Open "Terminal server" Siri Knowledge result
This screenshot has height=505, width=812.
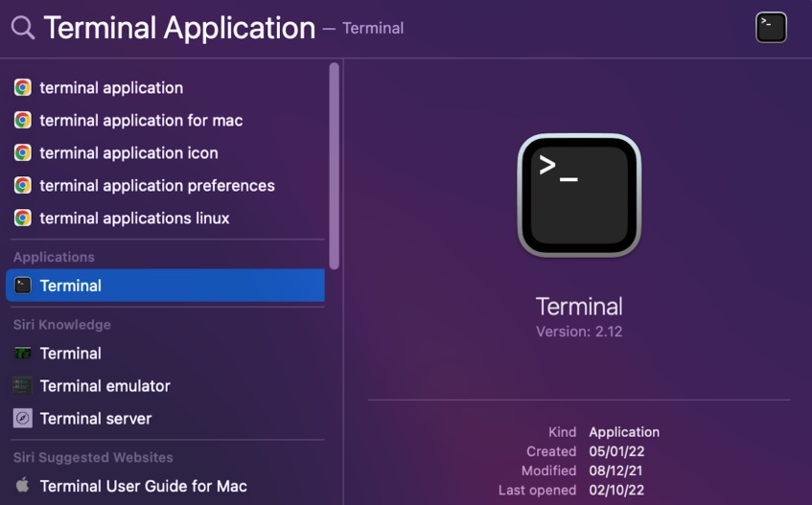pyautogui.click(x=165, y=419)
